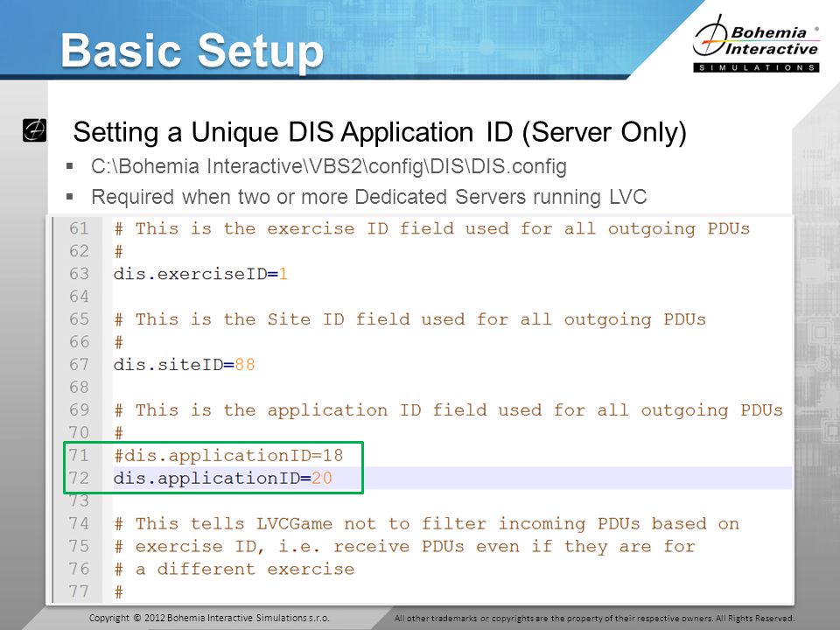Screen dimensions: 840x630
Task: Click the Bohemia Interactive Simulations logo
Action: point(756,44)
